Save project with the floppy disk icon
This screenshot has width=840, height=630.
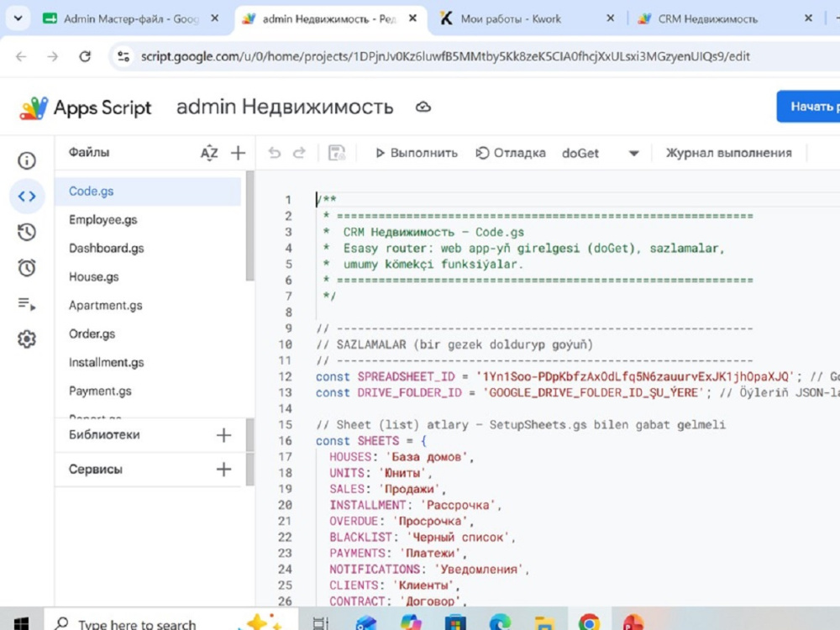tap(337, 153)
